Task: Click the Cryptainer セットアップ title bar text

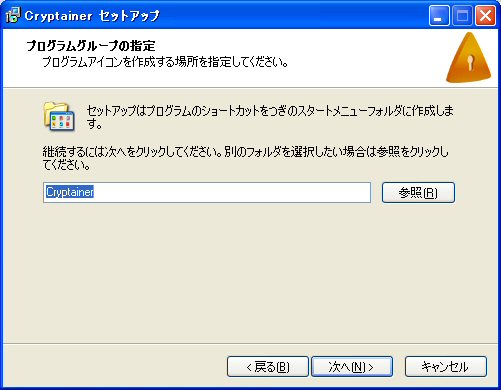Action: point(92,16)
